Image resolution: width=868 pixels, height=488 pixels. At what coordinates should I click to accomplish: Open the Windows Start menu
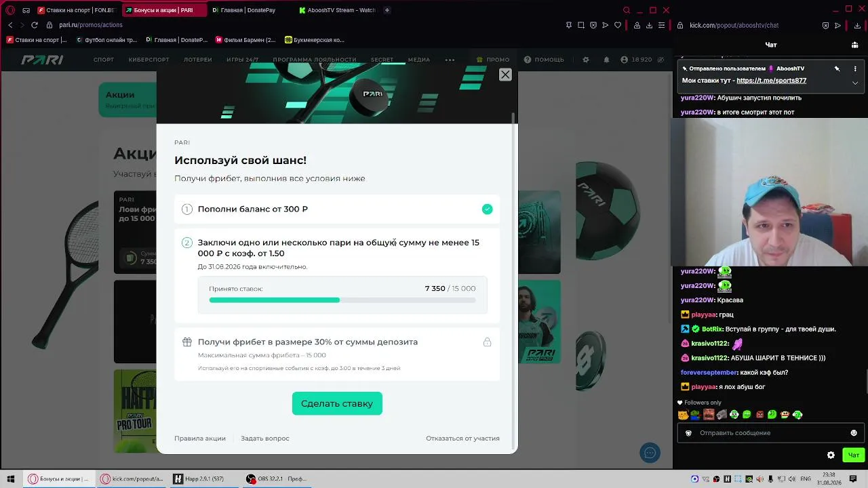pos(11,479)
